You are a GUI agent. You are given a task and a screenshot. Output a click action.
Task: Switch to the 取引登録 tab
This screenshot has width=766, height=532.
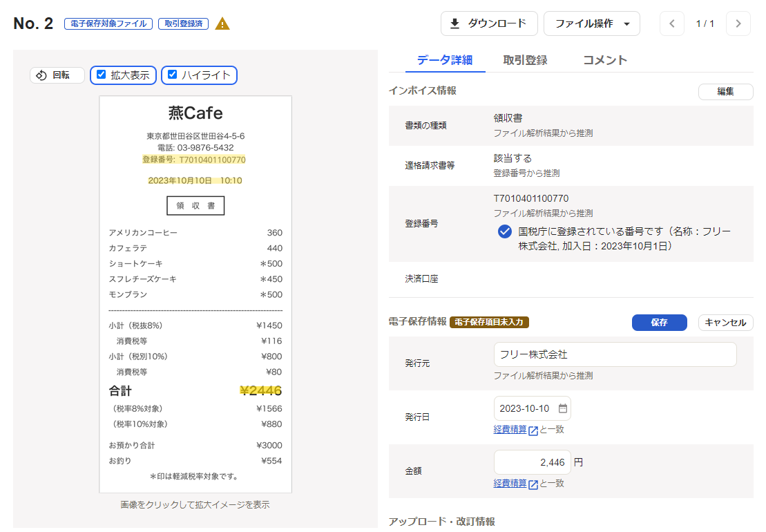[x=525, y=60]
